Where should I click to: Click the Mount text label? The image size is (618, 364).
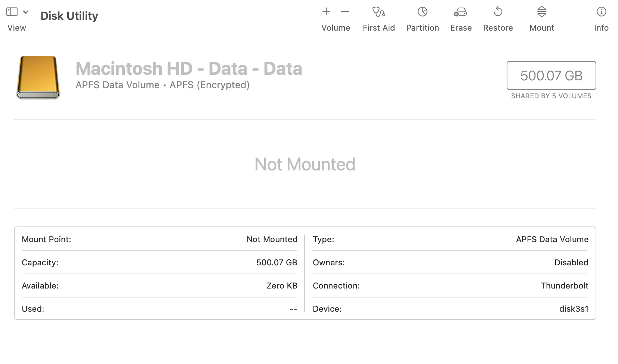[541, 28]
